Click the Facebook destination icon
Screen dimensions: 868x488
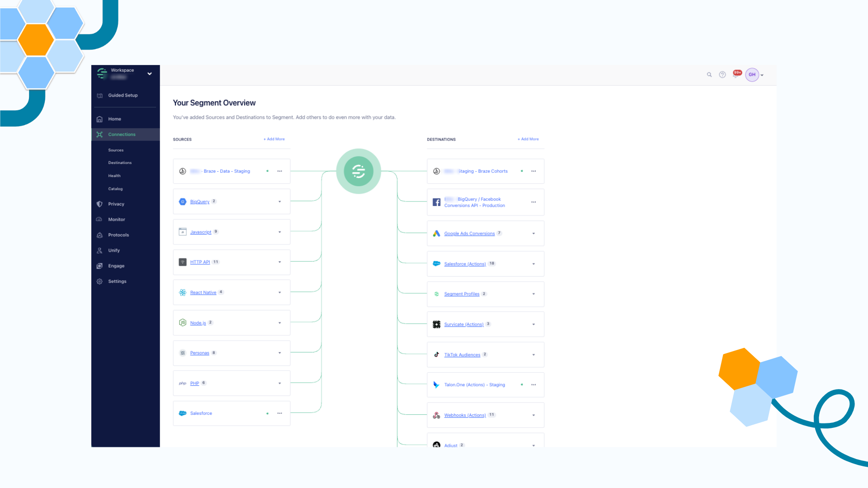436,202
